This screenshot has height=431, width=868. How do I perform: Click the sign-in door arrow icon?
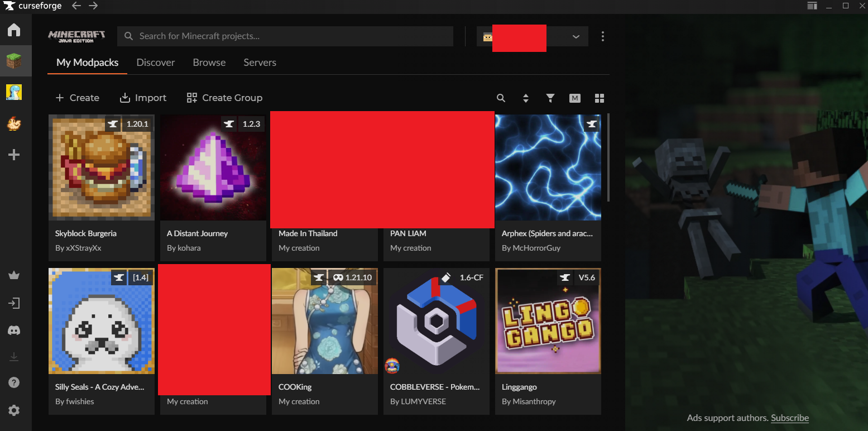[x=14, y=303]
